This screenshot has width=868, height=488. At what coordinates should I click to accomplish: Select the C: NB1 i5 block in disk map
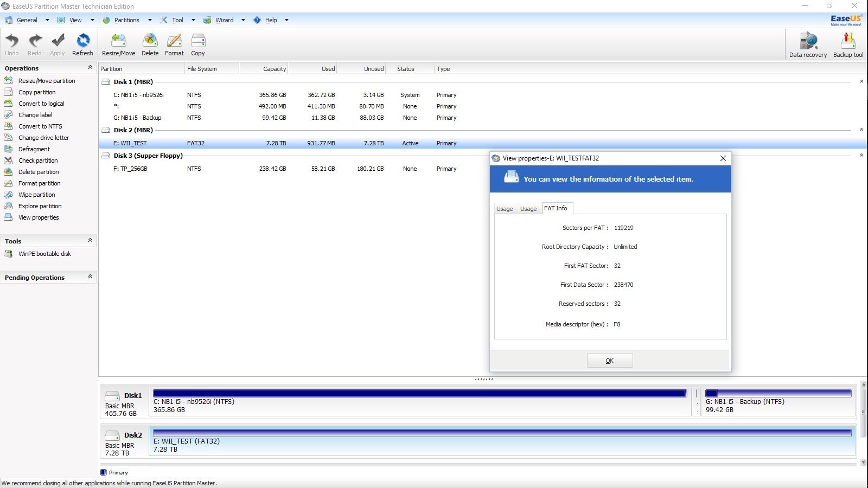(x=419, y=402)
